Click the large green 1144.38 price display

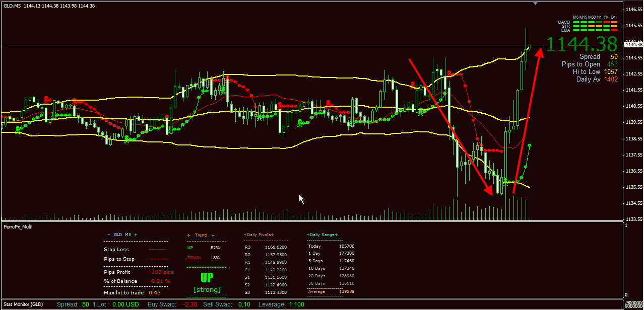[x=582, y=44]
